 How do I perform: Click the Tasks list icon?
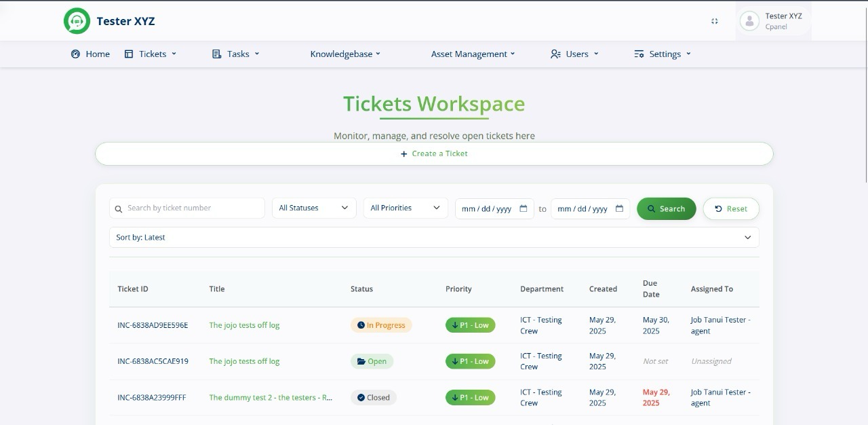[217, 54]
